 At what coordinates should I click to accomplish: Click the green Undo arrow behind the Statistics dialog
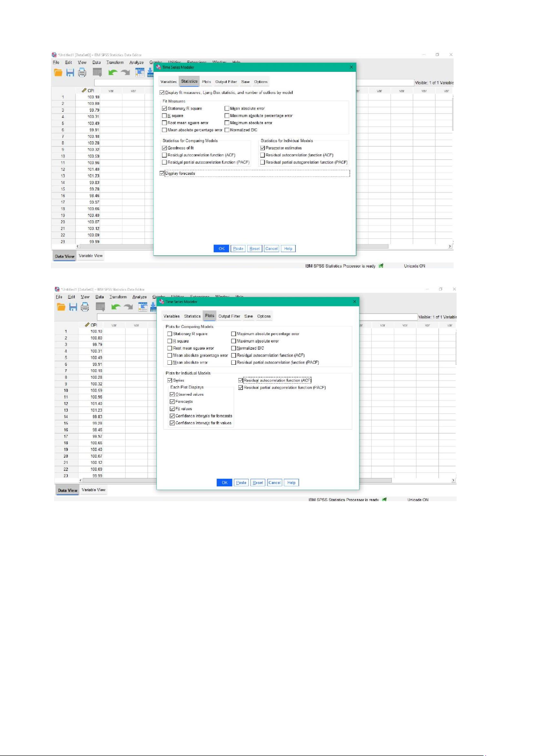click(113, 72)
